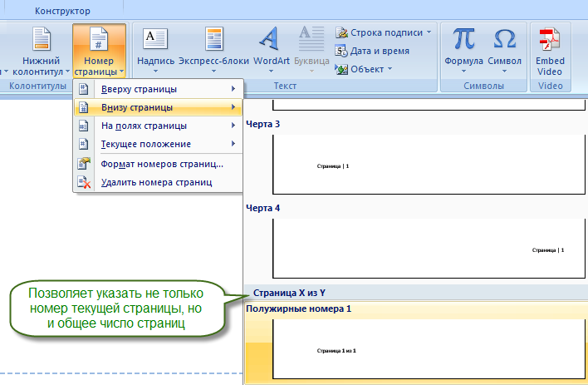Image resolution: width=588 pixels, height=385 pixels.
Task: Click the Формула pi icon
Action: click(x=463, y=38)
